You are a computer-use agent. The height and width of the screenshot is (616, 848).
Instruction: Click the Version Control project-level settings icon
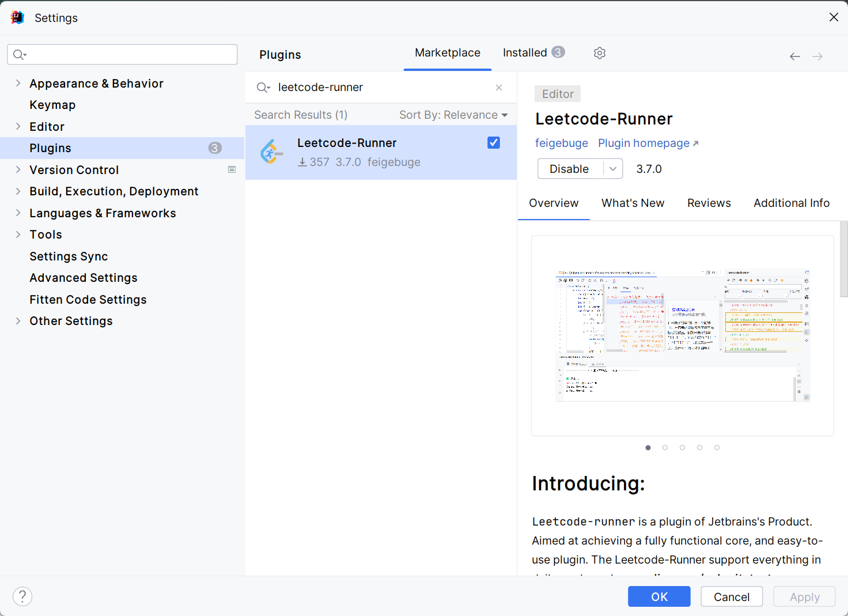tap(232, 169)
